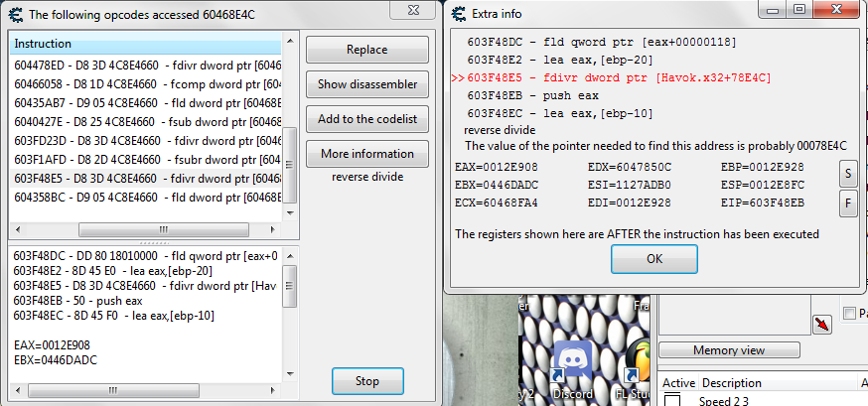Click lower info pane vertical scrollbar thumb

point(290,286)
